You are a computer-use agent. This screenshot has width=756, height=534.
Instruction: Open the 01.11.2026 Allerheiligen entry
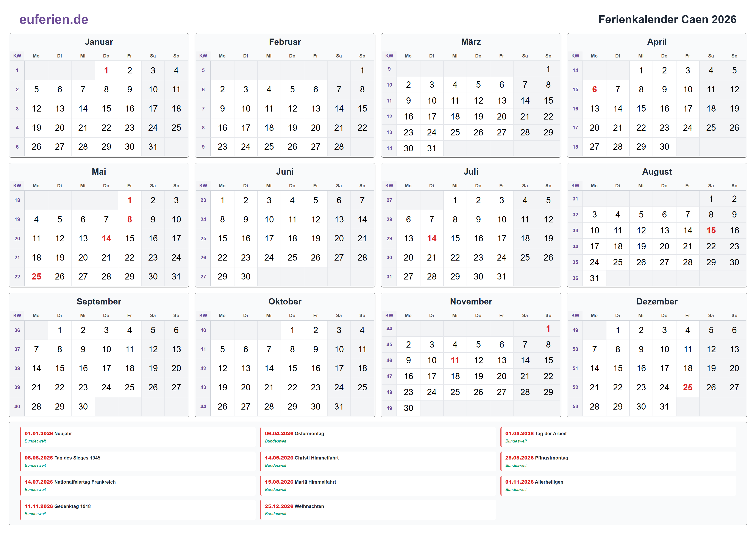(618, 486)
